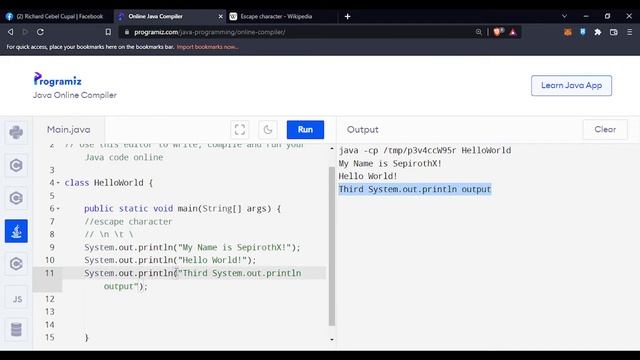Click the Programiz logo
This screenshot has height=360, width=640.
click(57, 79)
